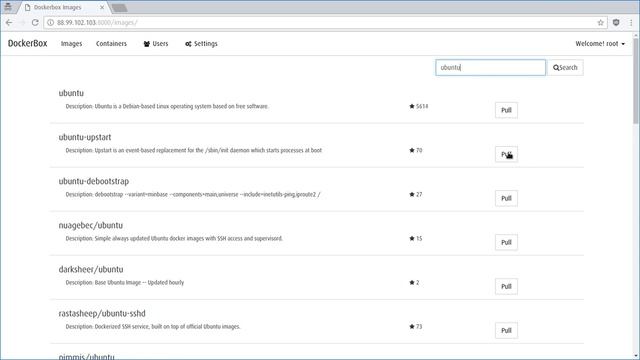The width and height of the screenshot is (640, 360).
Task: Go to DockerBox home logo
Action: pos(27,43)
